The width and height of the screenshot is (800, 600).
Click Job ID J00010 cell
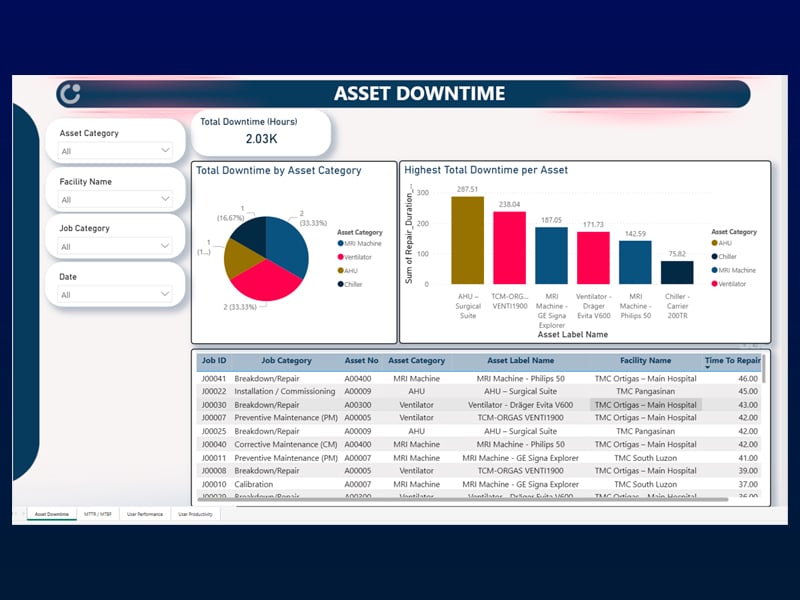(x=214, y=484)
